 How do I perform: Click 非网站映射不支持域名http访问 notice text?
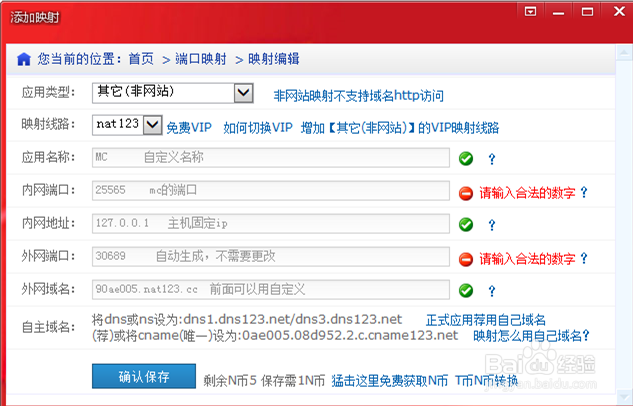pyautogui.click(x=358, y=96)
